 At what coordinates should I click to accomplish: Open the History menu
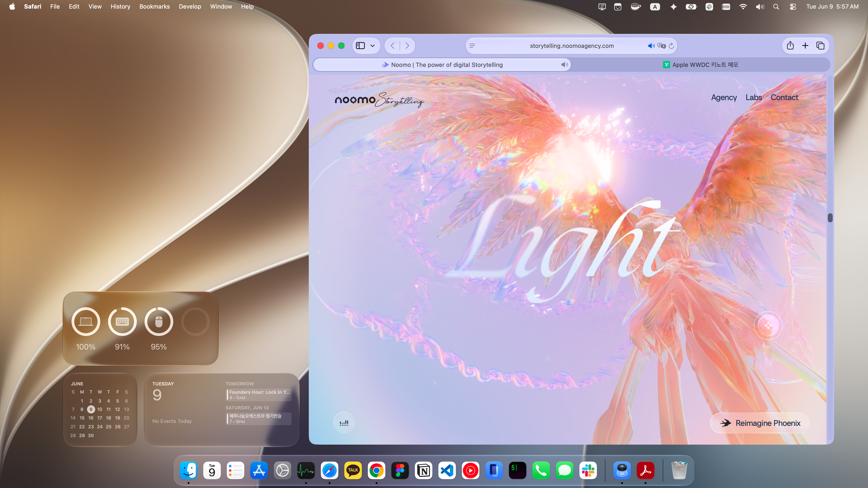[x=120, y=6]
